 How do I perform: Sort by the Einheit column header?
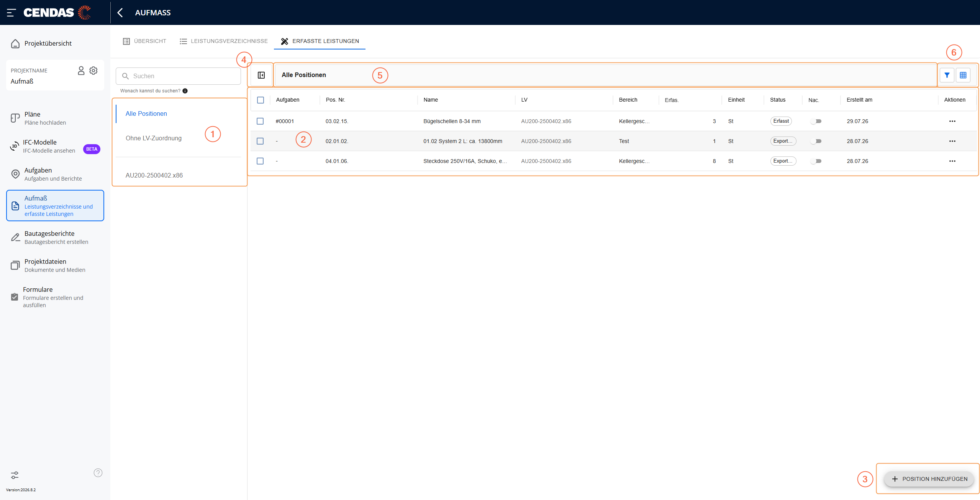[736, 100]
